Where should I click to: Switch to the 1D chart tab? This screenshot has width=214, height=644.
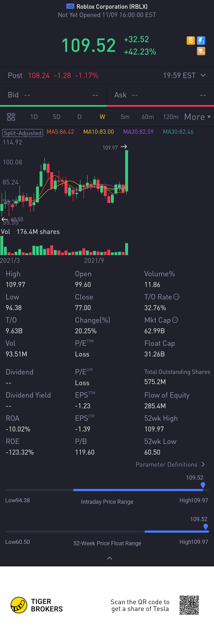pos(34,117)
